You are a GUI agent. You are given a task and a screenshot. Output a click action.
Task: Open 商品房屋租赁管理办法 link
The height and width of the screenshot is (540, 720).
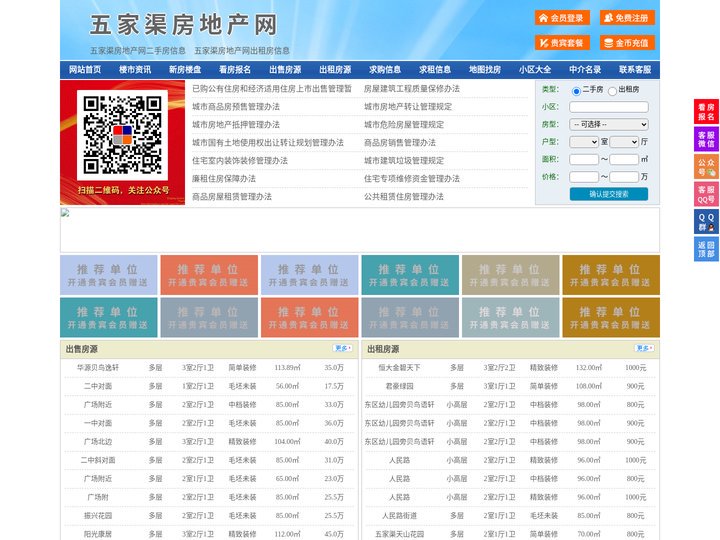[x=232, y=197]
